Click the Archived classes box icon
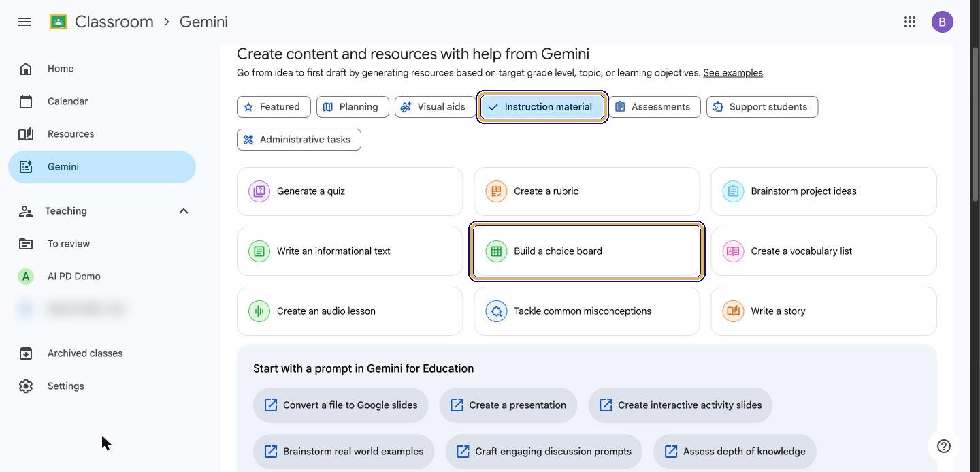The width and height of the screenshot is (980, 472). pyautogui.click(x=26, y=353)
